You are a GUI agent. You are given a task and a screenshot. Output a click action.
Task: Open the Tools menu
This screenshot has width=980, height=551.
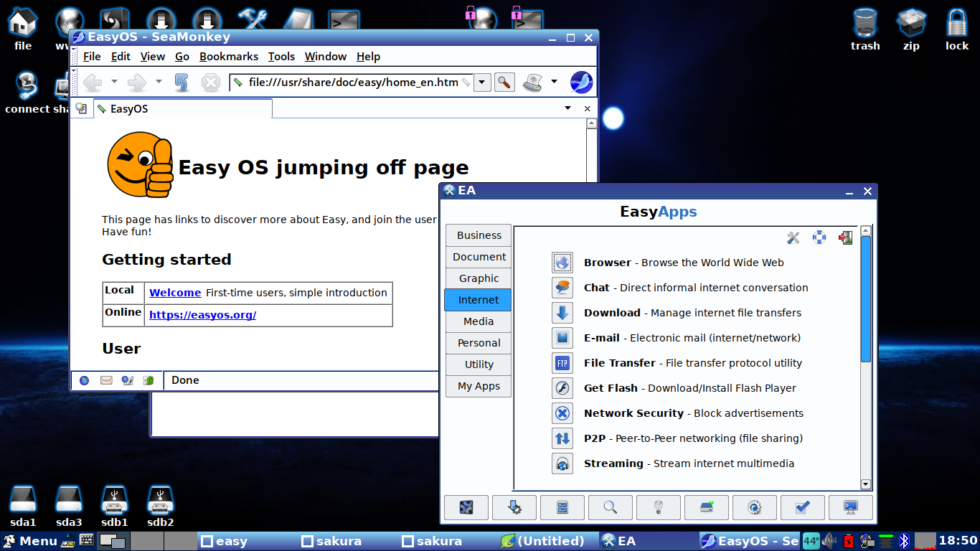point(282,57)
